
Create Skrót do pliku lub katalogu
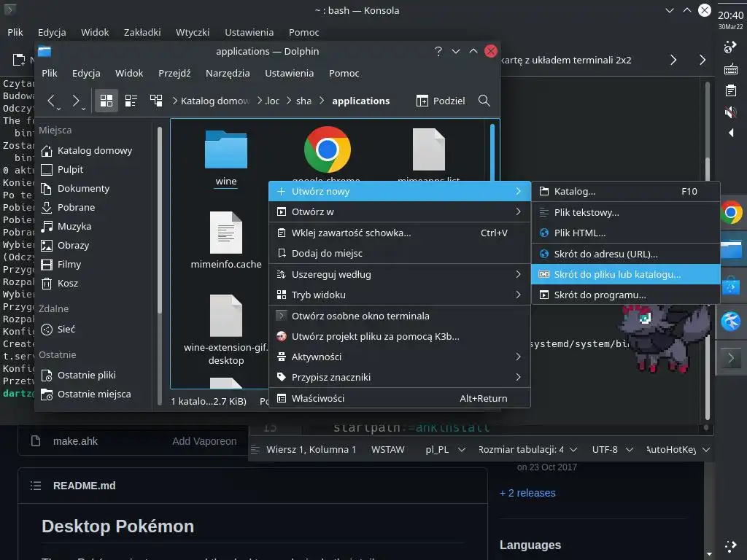(x=625, y=274)
